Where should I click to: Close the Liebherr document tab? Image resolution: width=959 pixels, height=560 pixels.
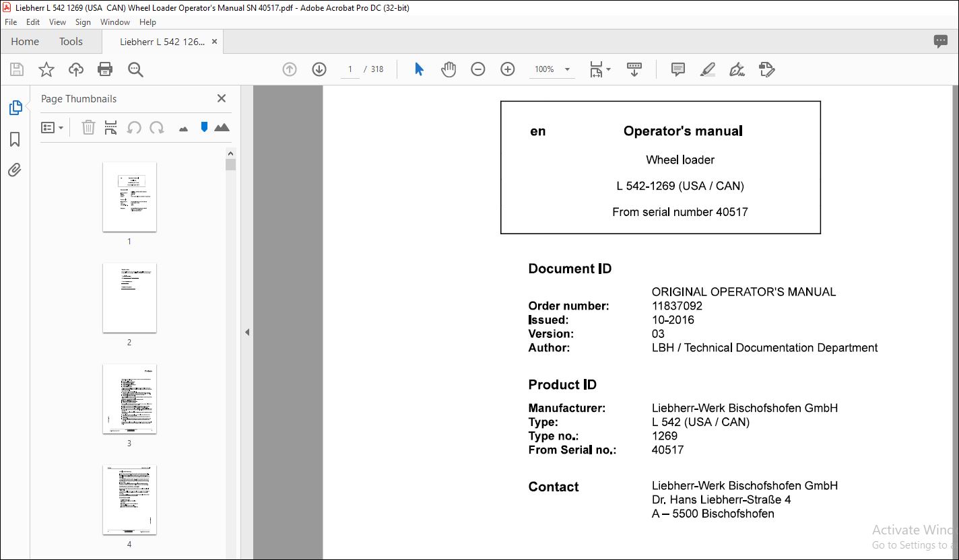[214, 42]
